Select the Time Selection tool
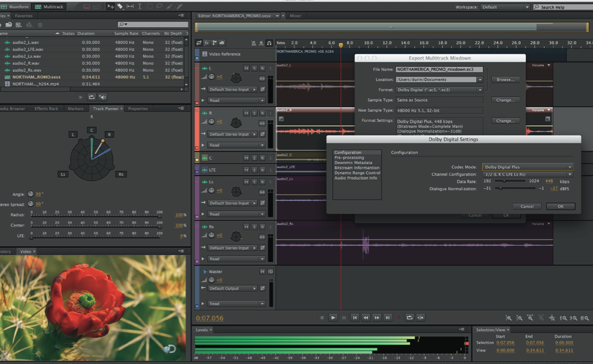 139,7
